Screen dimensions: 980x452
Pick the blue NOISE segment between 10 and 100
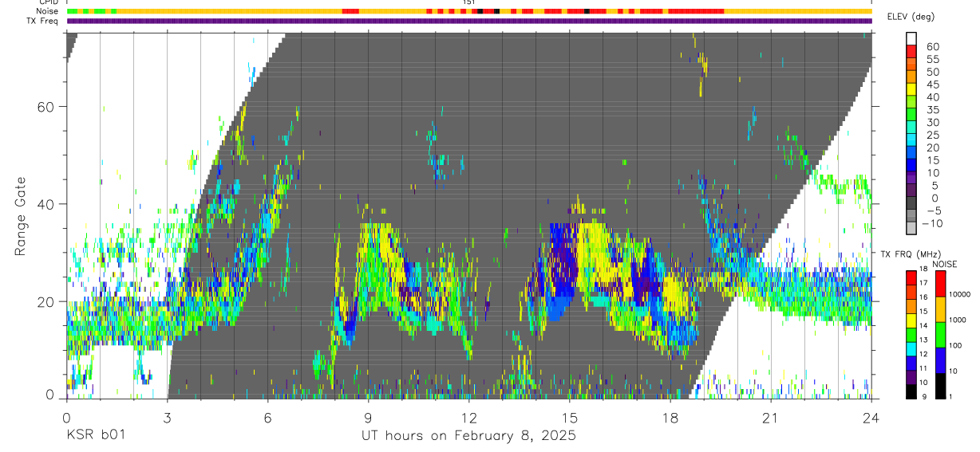(939, 360)
